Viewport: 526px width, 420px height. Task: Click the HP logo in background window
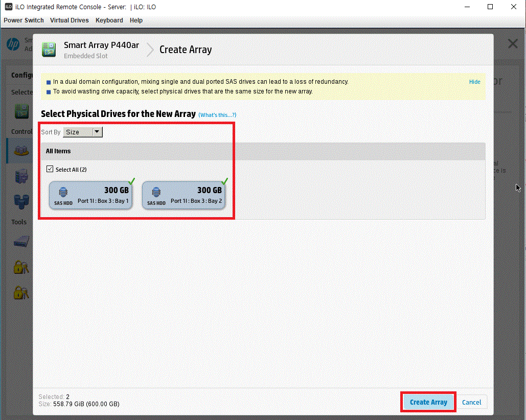13,44
